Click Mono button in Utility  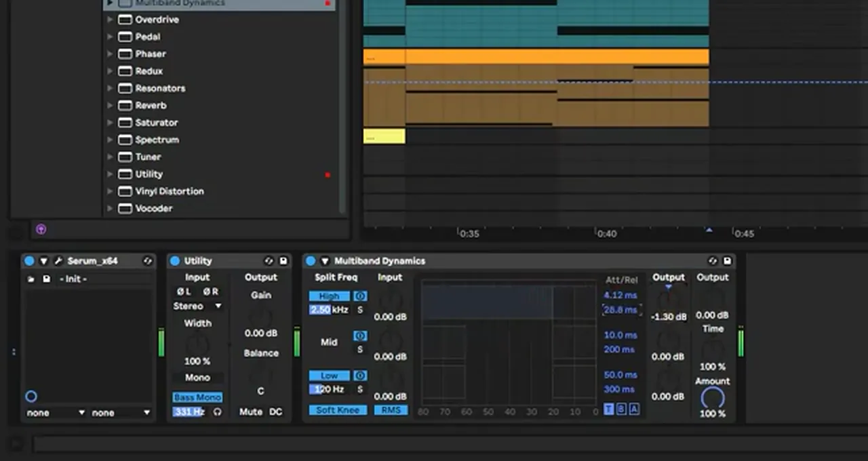[x=197, y=378]
